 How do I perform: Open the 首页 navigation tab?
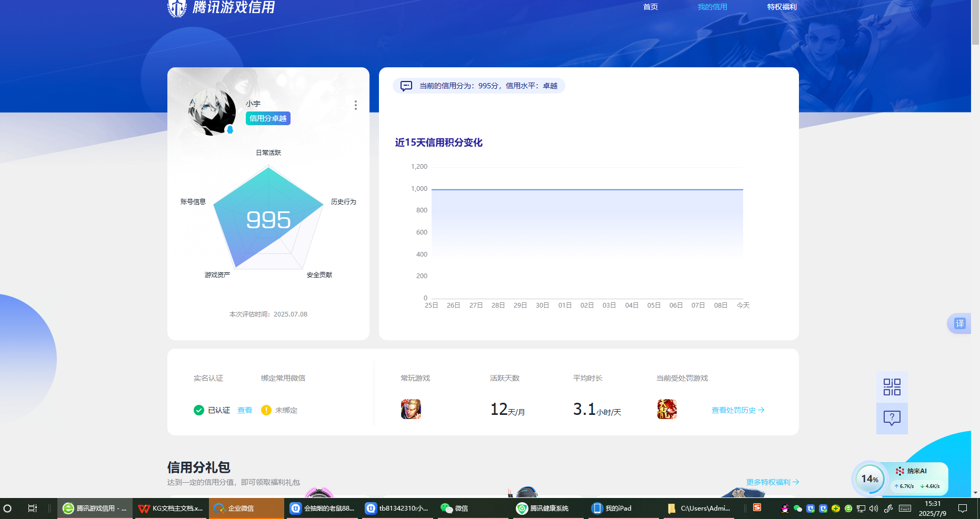651,7
